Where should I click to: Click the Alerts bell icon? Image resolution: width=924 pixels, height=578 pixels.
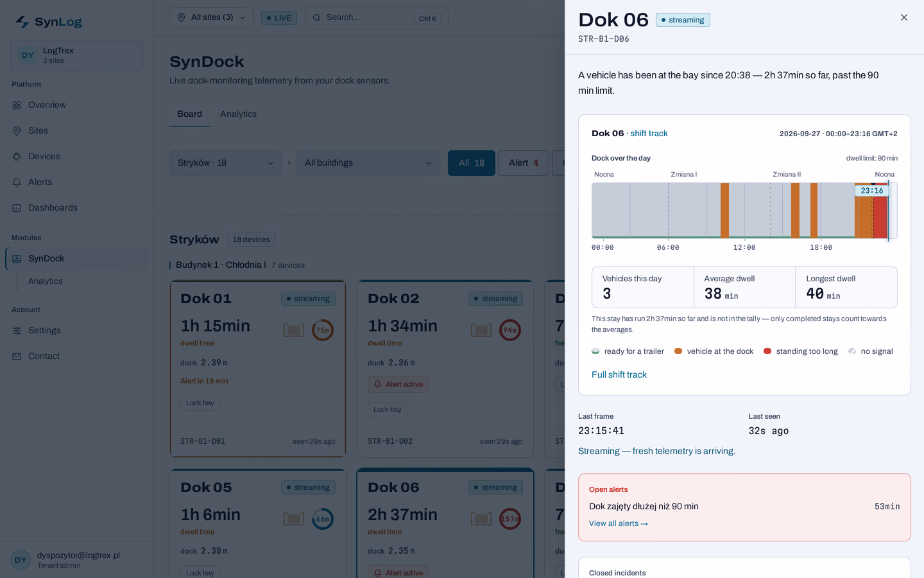[17, 182]
